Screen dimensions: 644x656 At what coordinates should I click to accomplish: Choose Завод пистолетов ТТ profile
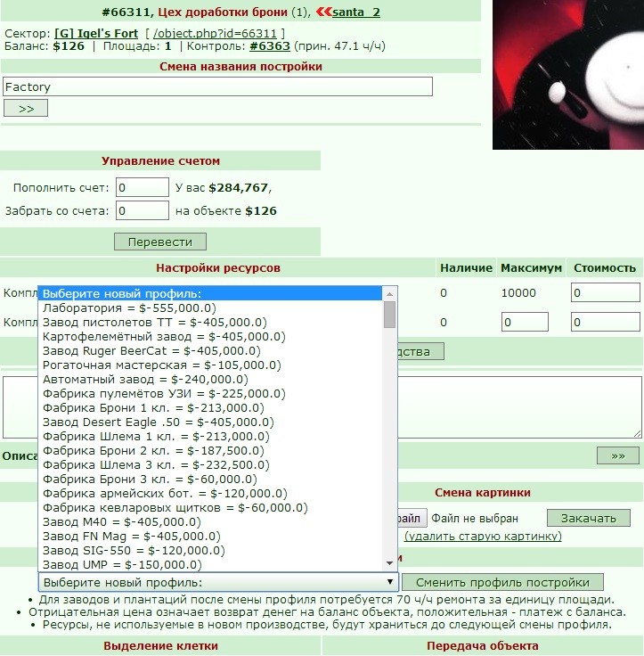[x=210, y=322]
